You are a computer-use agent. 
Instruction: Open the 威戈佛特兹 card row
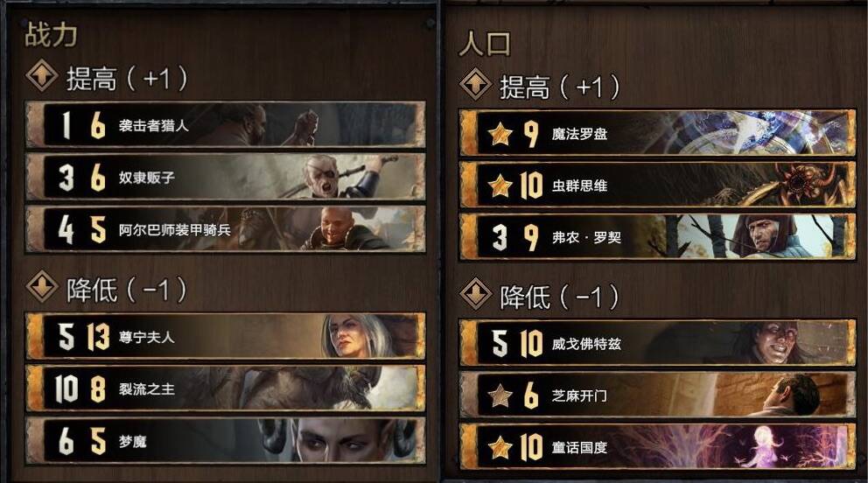click(x=658, y=343)
